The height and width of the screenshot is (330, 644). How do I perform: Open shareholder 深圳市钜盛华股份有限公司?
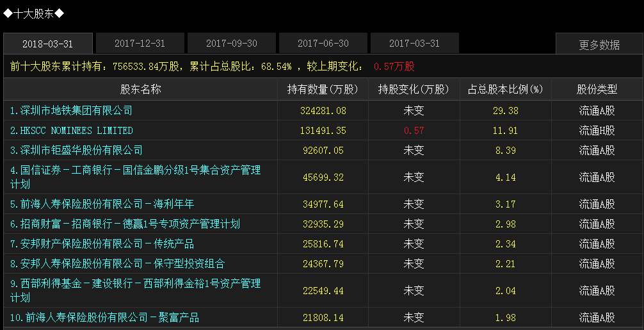[x=76, y=150]
